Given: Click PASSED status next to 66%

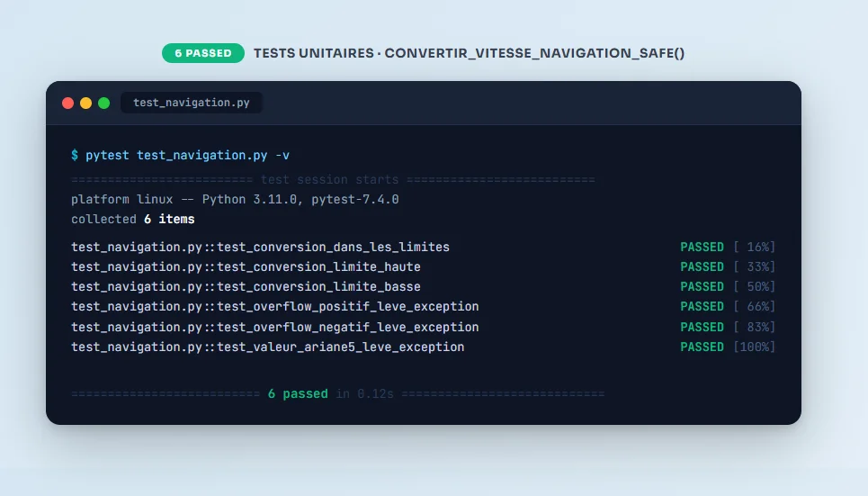Looking at the screenshot, I should (702, 307).
